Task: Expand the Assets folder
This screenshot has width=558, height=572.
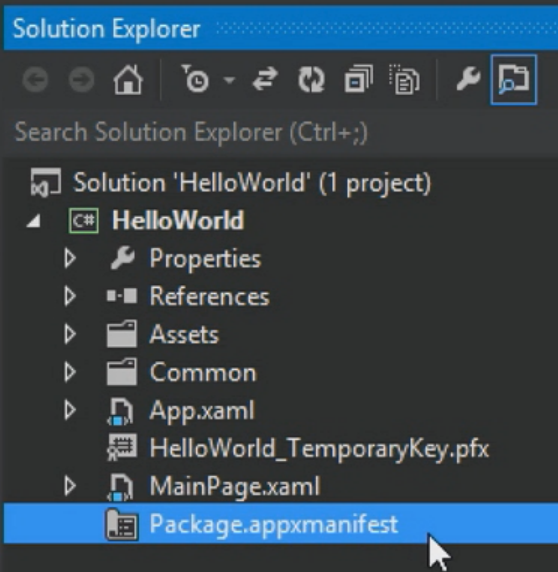Action: (x=70, y=334)
